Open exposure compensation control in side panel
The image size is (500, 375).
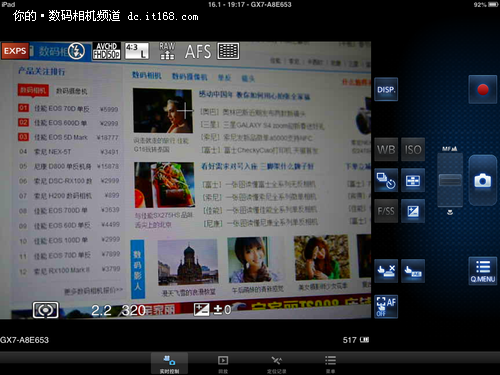click(x=413, y=211)
